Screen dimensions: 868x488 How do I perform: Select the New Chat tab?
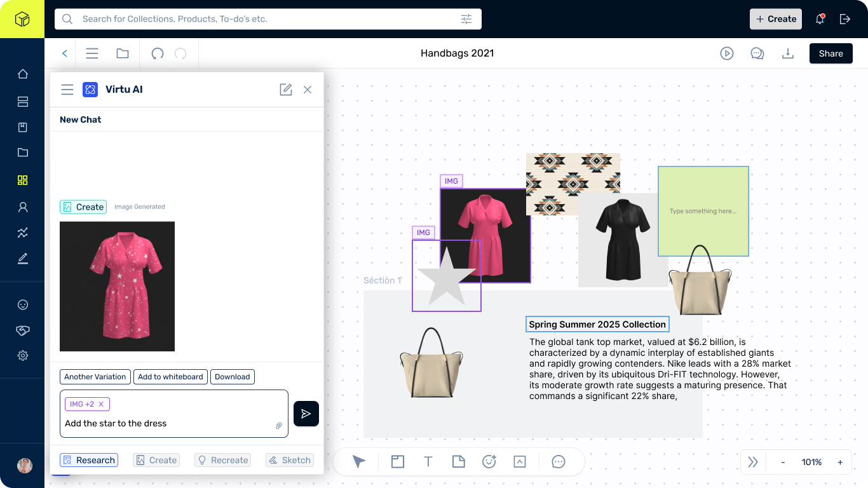tap(80, 119)
